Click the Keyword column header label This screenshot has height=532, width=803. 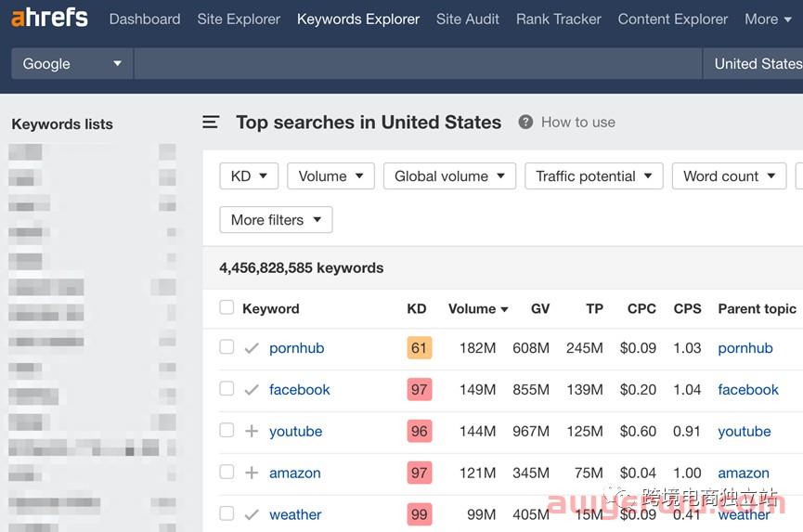pos(270,309)
